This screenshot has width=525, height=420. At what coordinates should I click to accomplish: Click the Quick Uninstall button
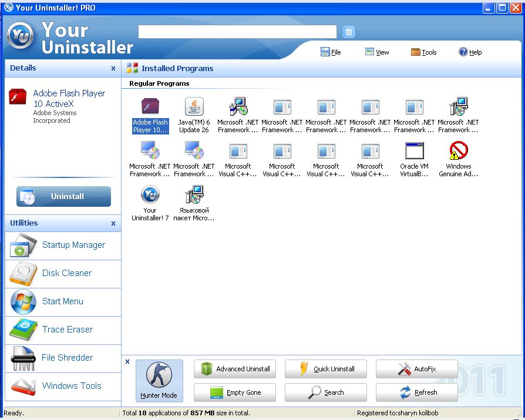pos(326,369)
